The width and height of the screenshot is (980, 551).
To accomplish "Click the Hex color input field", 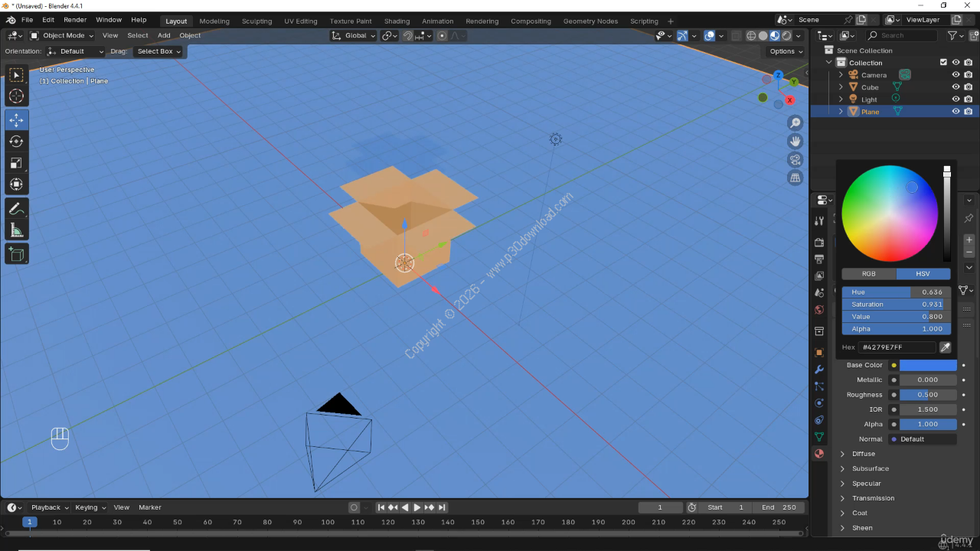I will coord(897,347).
